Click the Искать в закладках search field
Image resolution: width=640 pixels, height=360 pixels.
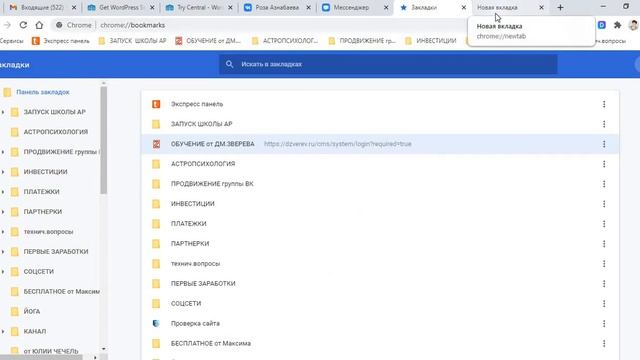388,64
